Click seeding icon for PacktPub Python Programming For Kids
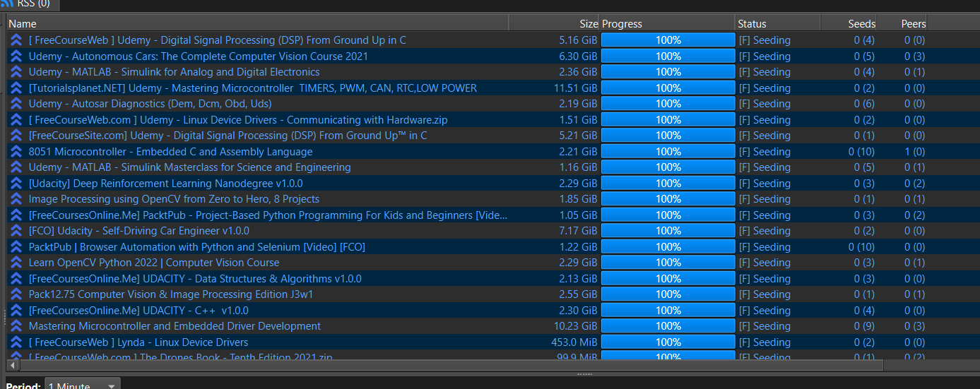 (16, 215)
